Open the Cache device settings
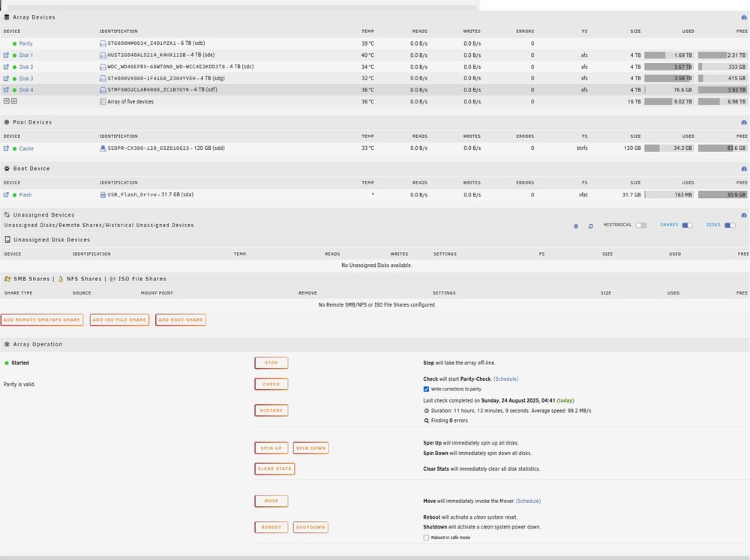Image resolution: width=750 pixels, height=560 pixels. (x=26, y=148)
